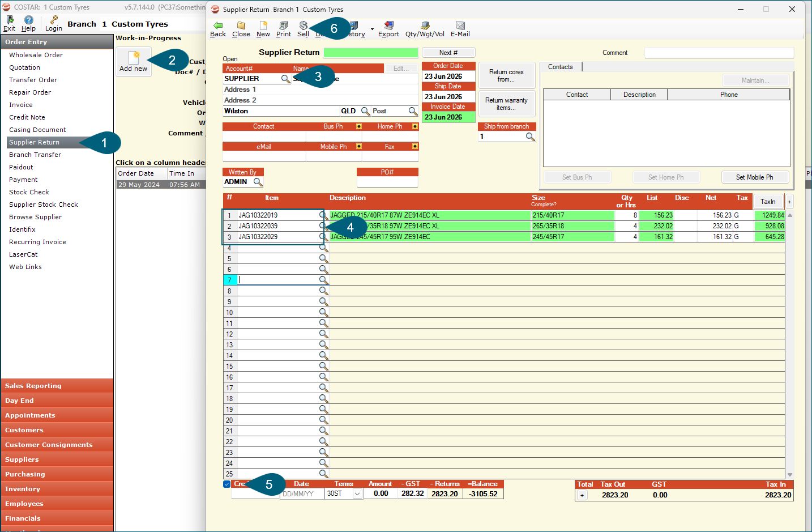The image size is (812, 532).
Task: Toggle the Home Ph yellow marker
Action: 415,126
